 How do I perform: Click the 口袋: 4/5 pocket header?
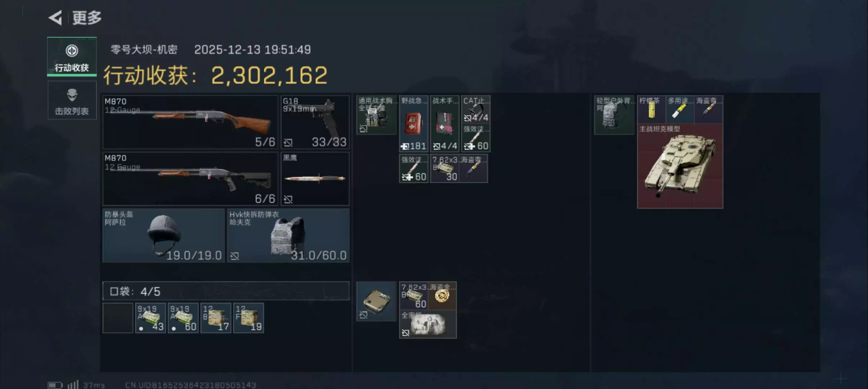(x=226, y=291)
